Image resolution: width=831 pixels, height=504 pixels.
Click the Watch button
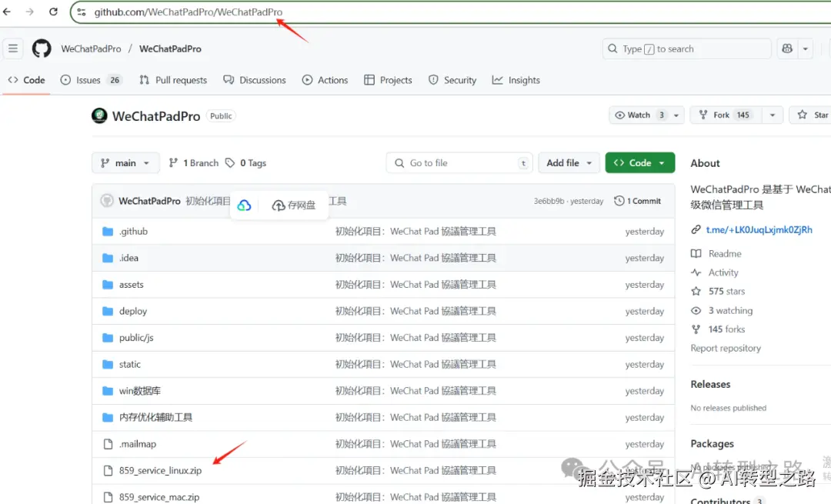(x=639, y=115)
